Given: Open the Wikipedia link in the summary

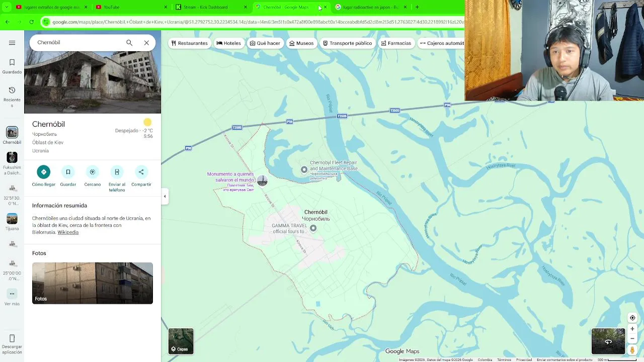Looking at the screenshot, I should pos(68,232).
